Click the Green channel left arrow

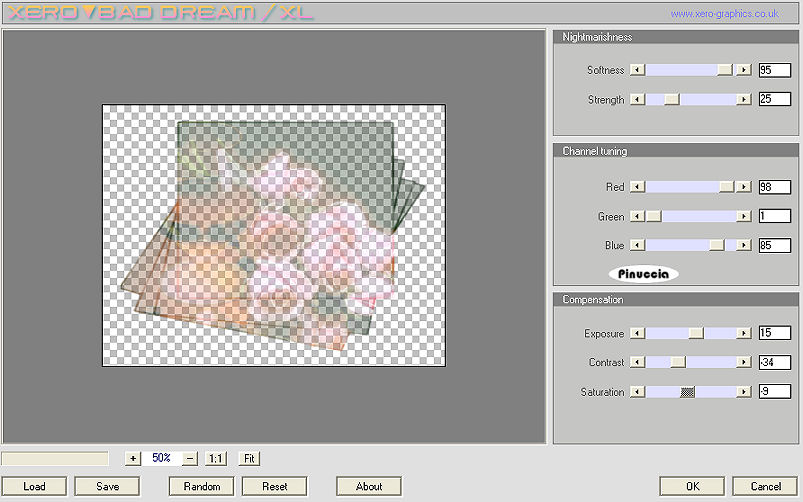click(x=637, y=216)
